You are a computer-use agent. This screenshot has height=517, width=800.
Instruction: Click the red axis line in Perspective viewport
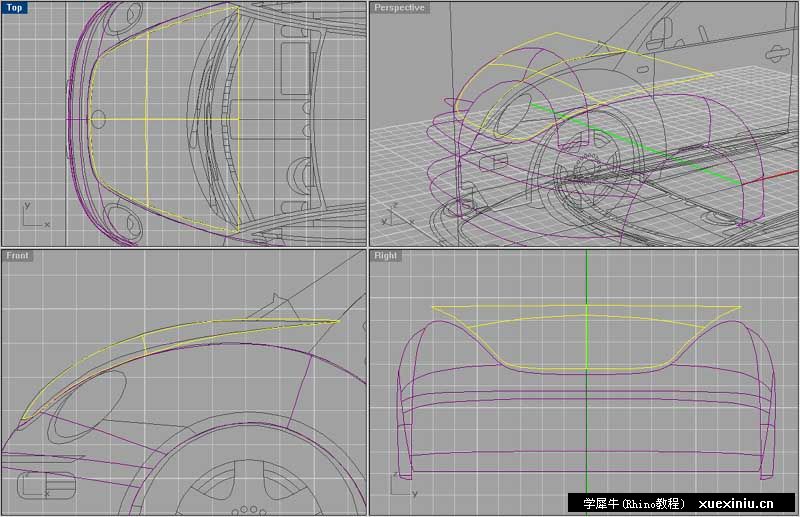point(769,177)
